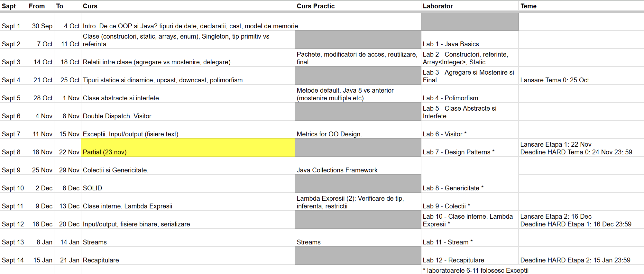Click the gray Curs Practic cell in Sapt 2
This screenshot has height=274, width=644.
point(358,40)
